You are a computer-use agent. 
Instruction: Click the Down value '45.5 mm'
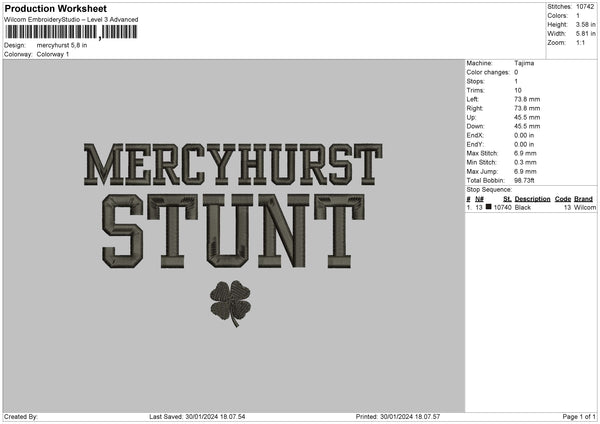pos(527,126)
